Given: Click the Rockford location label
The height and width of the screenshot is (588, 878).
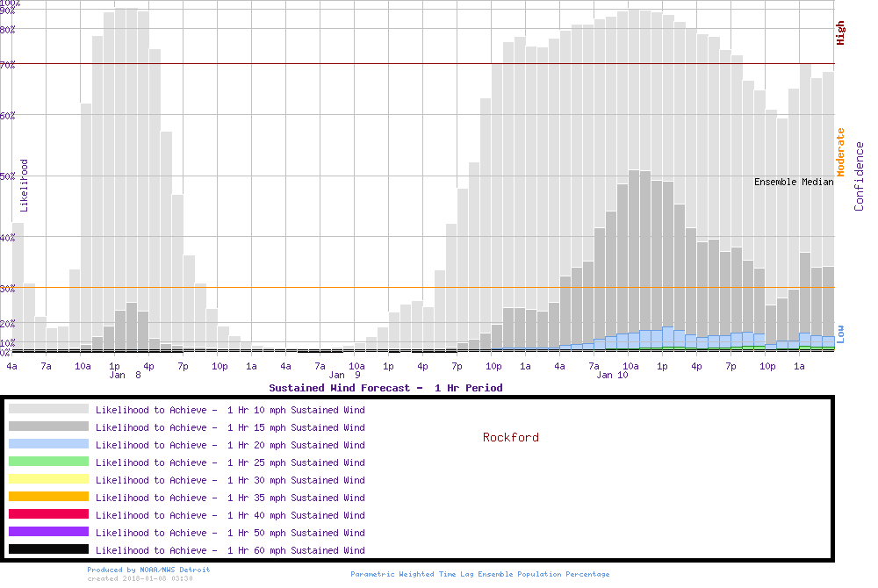Looking at the screenshot, I should (x=511, y=437).
